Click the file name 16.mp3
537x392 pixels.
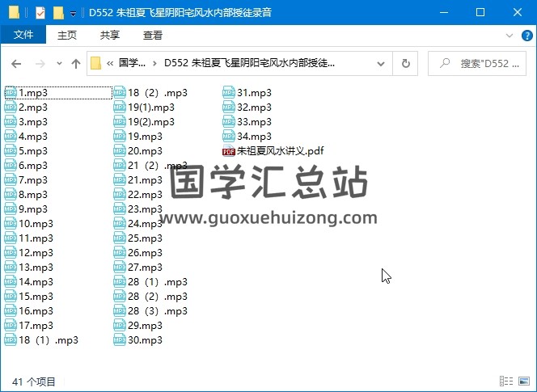[36, 311]
